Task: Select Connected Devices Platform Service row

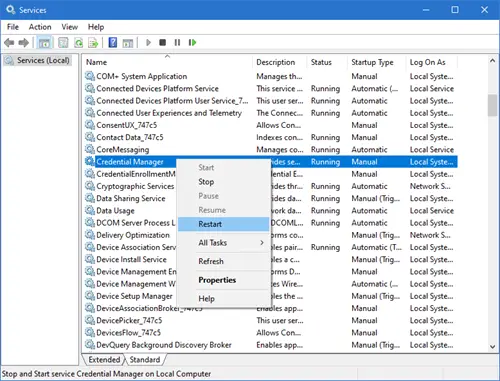Action: coord(270,88)
